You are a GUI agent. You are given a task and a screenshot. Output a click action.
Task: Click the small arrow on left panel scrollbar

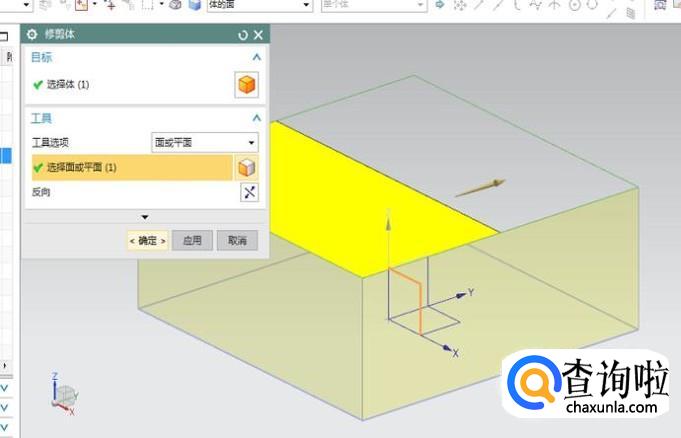[x=5, y=365]
